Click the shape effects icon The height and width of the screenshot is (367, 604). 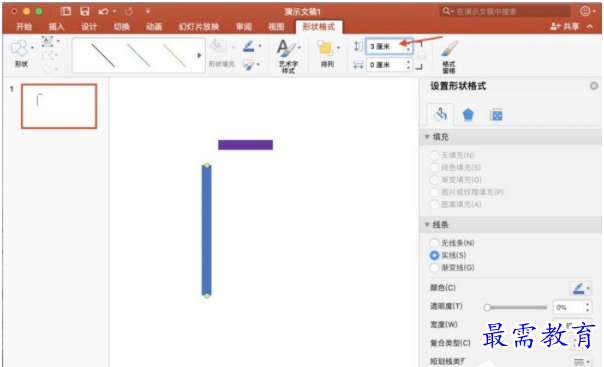[x=248, y=65]
